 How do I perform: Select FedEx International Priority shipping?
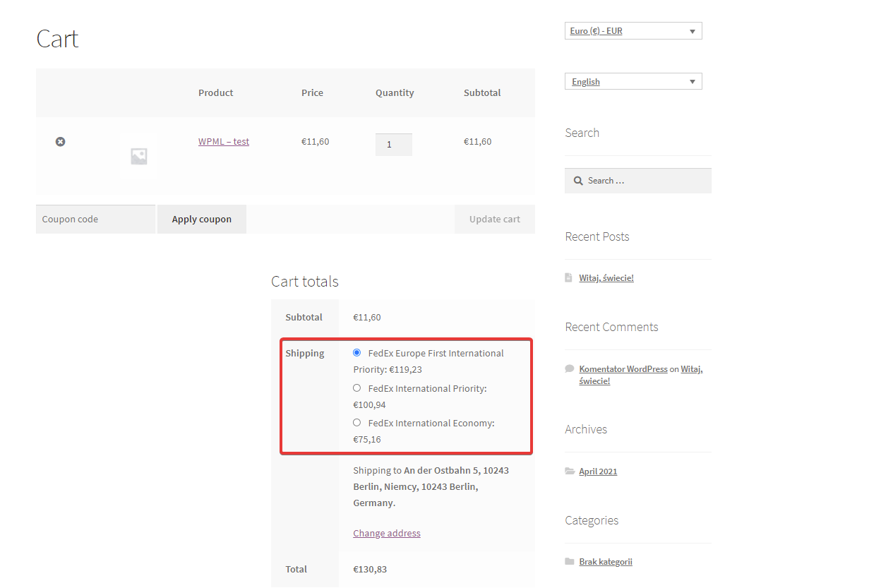pyautogui.click(x=356, y=388)
